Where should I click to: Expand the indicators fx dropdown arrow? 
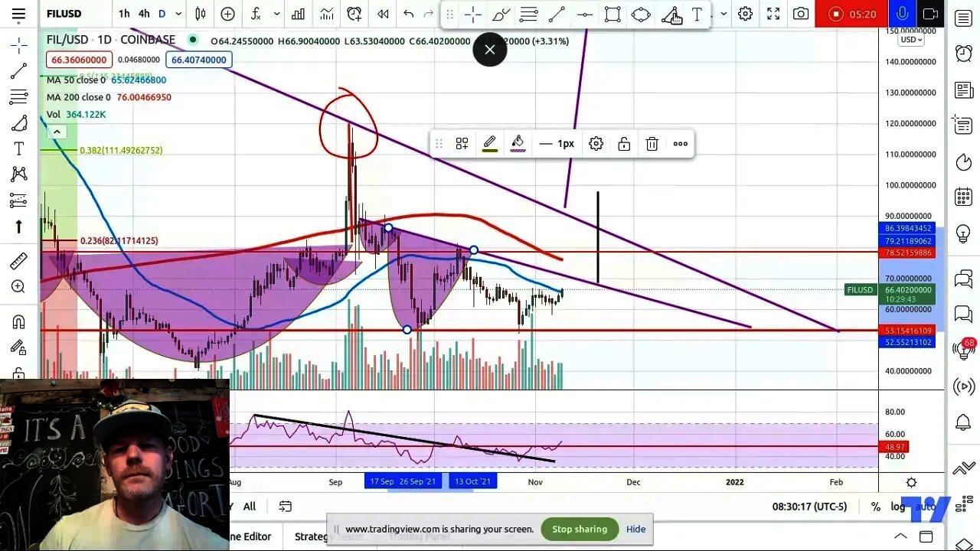click(x=276, y=14)
